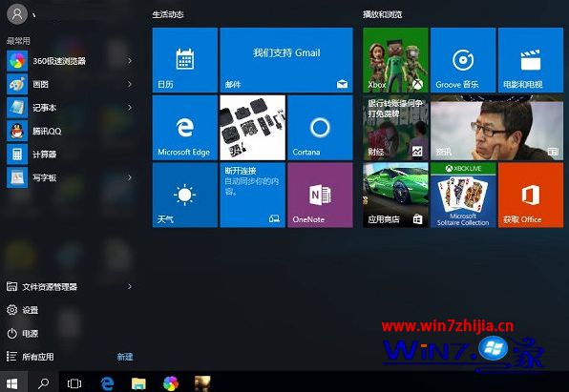This screenshot has height=392, width=569.
Task: Open the gold taskbar app icon
Action: (x=202, y=382)
